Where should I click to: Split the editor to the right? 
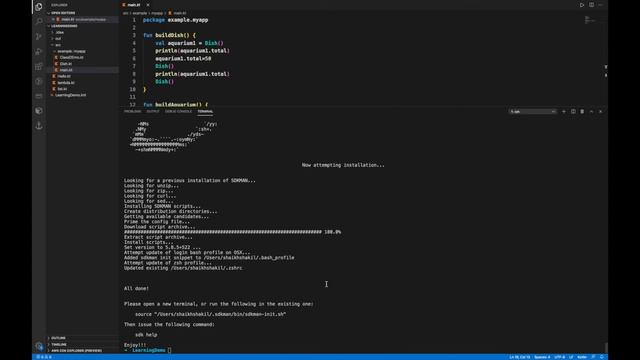pyautogui.click(x=591, y=5)
